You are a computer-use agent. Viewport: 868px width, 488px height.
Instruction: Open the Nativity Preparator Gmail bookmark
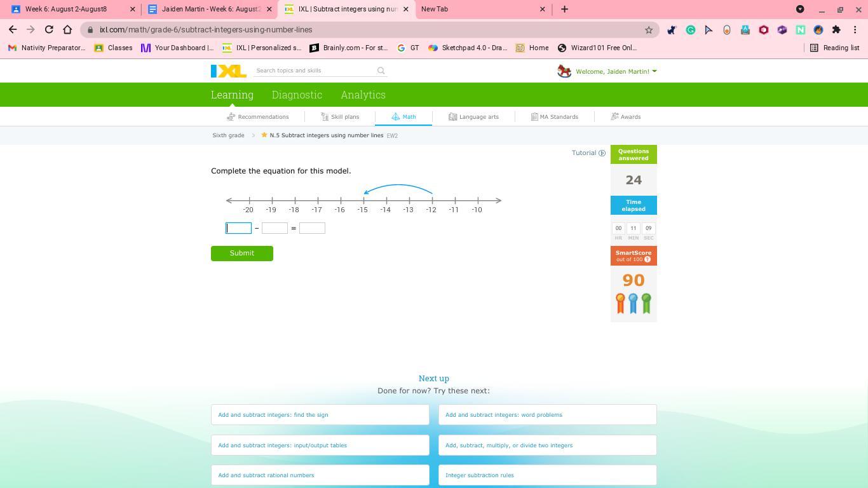[x=46, y=48]
